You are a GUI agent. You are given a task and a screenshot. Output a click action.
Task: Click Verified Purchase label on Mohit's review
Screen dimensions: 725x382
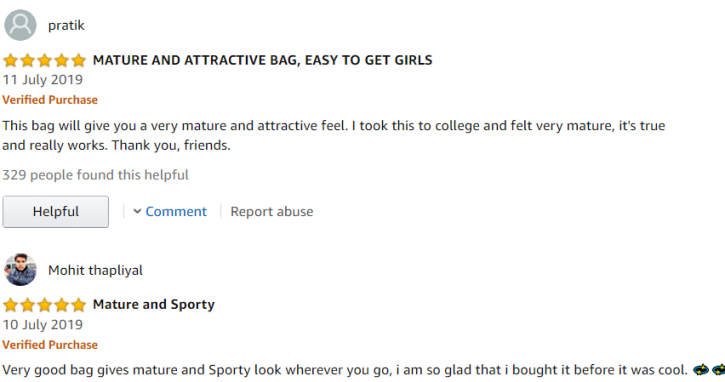click(50, 345)
